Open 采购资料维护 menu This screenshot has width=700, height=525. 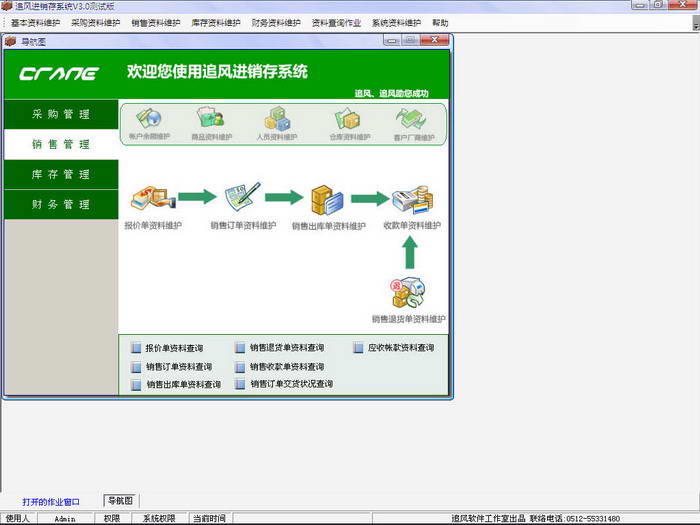click(x=96, y=23)
